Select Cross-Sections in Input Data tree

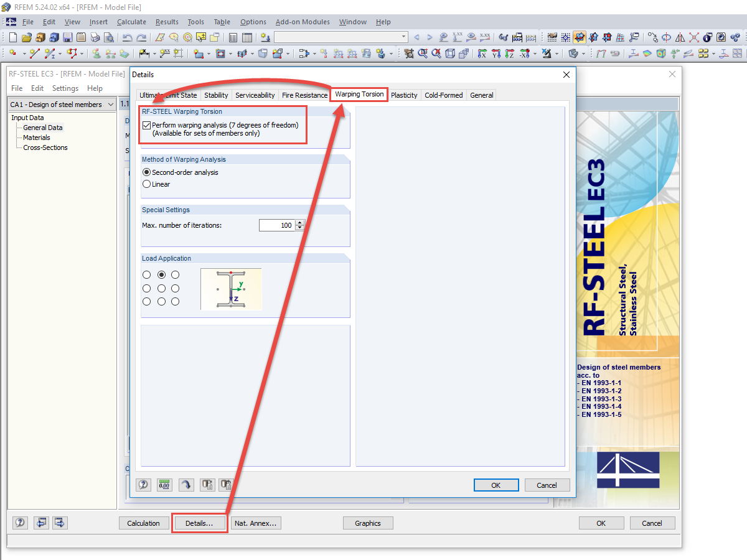click(45, 147)
